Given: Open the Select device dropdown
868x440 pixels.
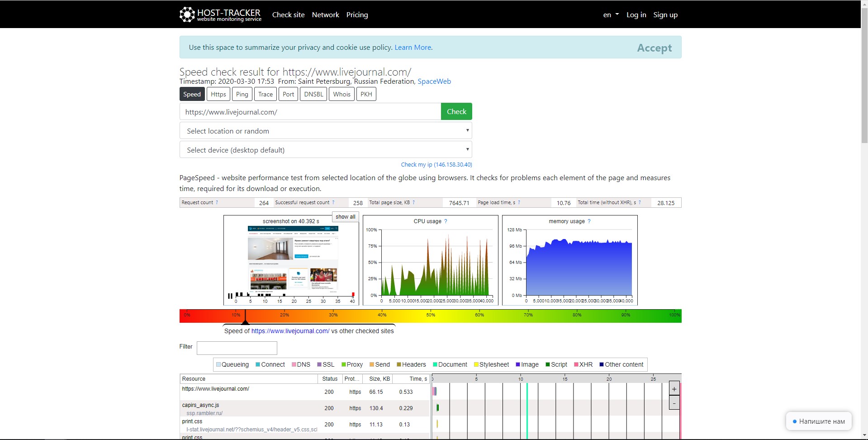Looking at the screenshot, I should click(x=326, y=150).
